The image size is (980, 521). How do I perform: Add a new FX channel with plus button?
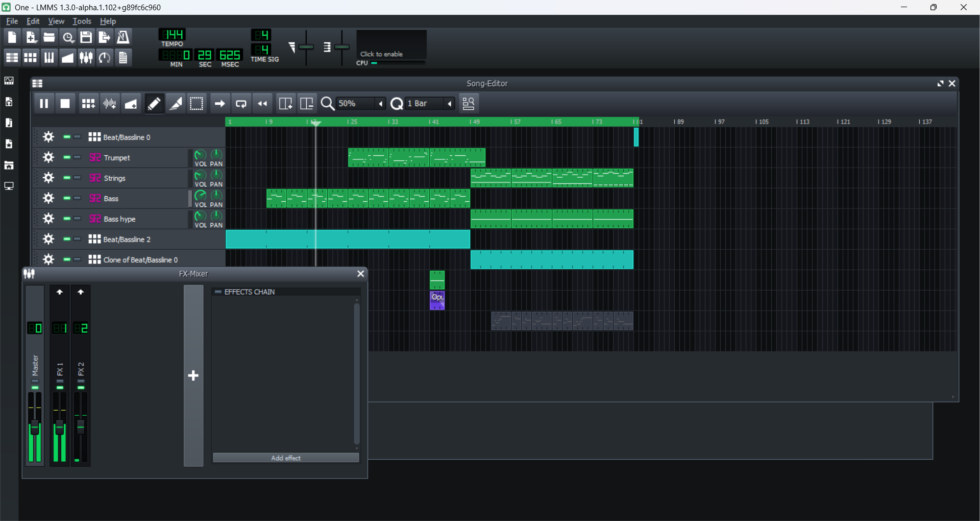click(193, 376)
